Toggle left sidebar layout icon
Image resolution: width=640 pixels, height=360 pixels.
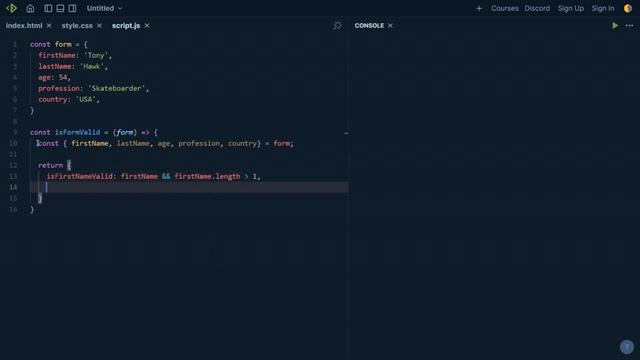tap(48, 8)
